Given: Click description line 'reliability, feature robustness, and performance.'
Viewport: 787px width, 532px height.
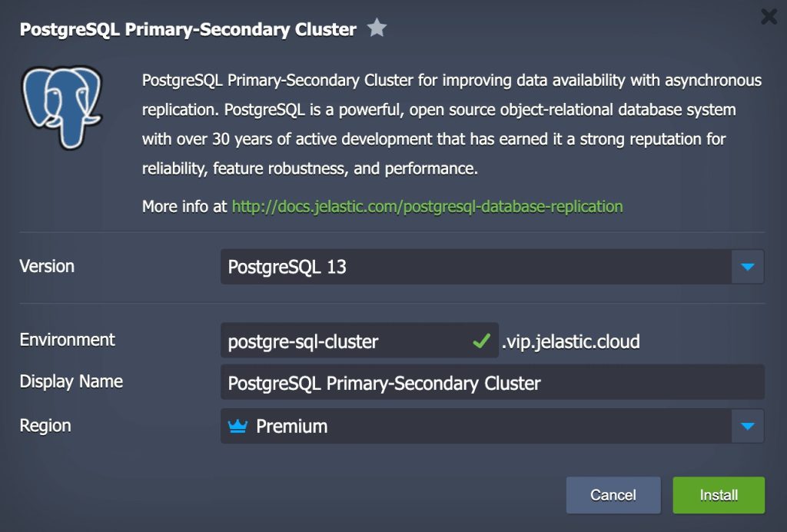Looking at the screenshot, I should point(310,168).
